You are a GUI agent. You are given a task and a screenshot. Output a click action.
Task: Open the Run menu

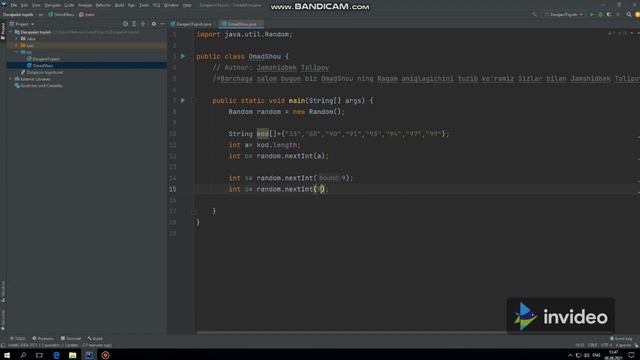coord(131,5)
